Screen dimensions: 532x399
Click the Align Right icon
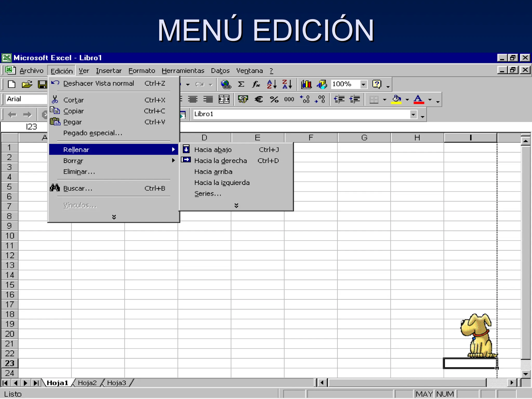(208, 99)
